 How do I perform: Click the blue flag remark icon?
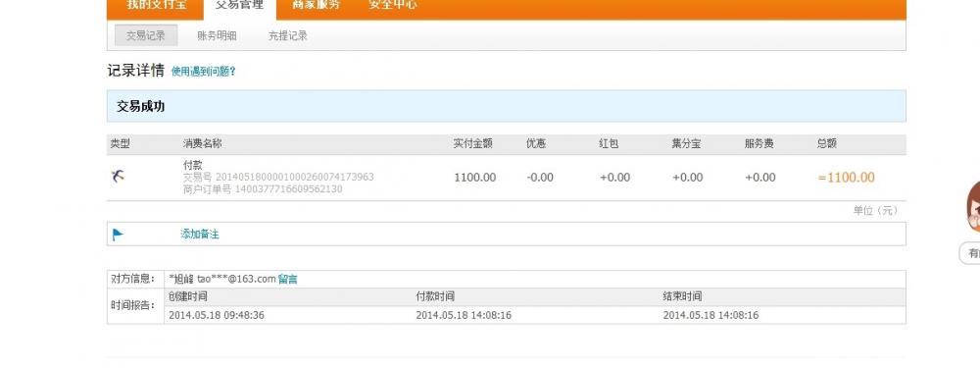(x=118, y=235)
